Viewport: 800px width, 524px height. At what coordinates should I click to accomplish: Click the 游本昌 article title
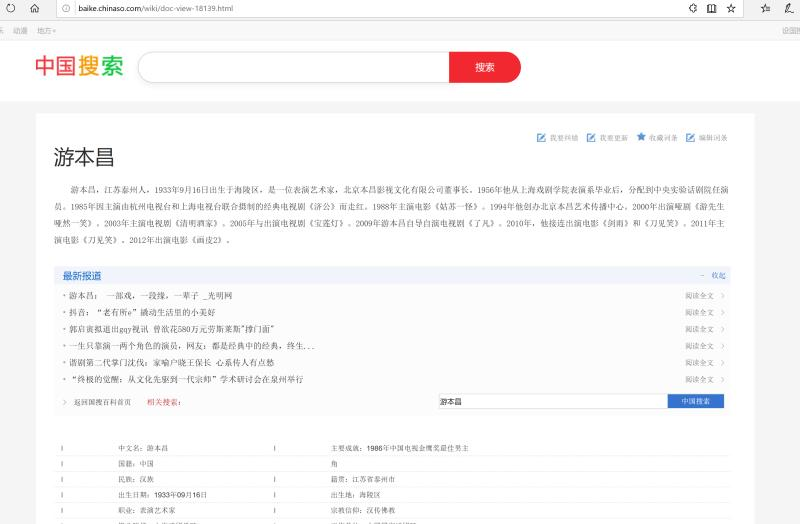[x=84, y=157]
